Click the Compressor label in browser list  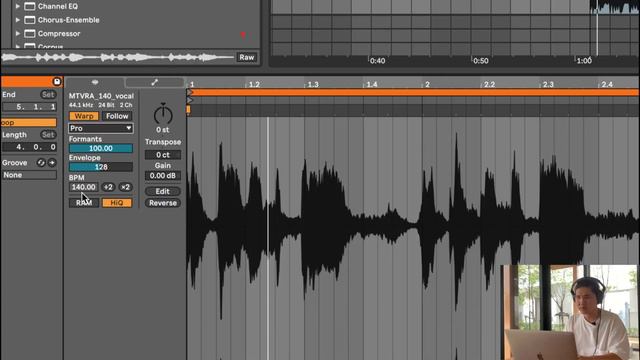(59, 33)
